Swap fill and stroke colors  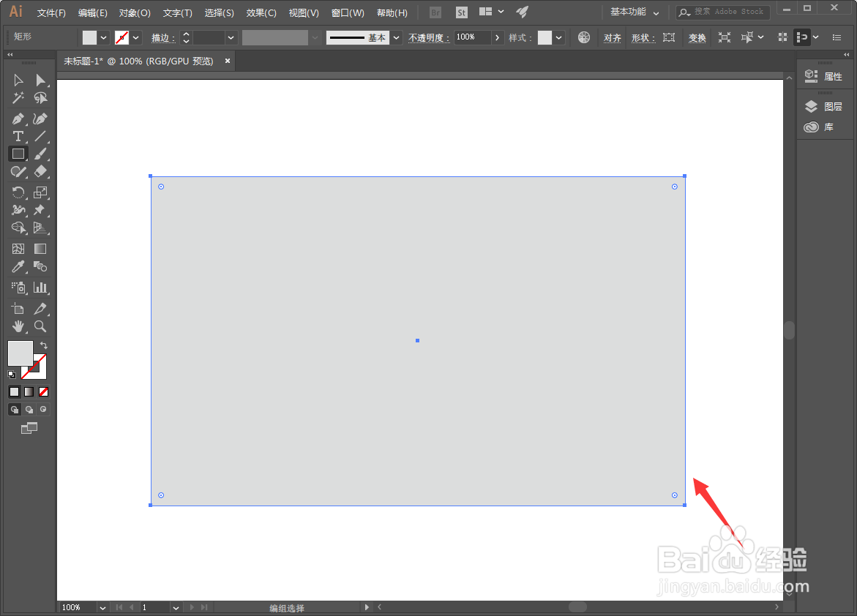click(44, 345)
